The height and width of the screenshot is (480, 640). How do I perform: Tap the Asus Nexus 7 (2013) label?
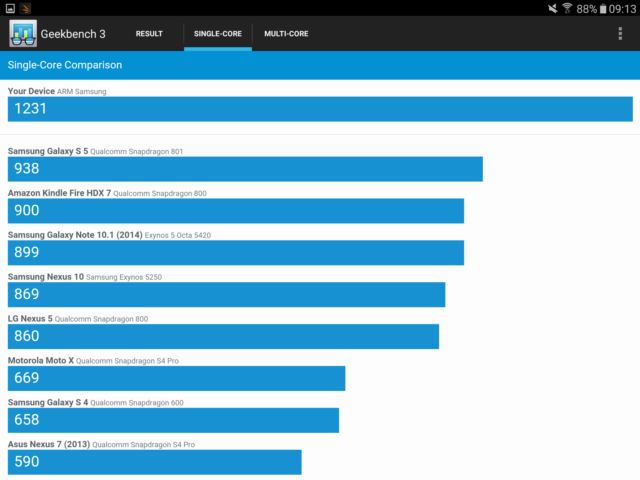click(x=49, y=444)
